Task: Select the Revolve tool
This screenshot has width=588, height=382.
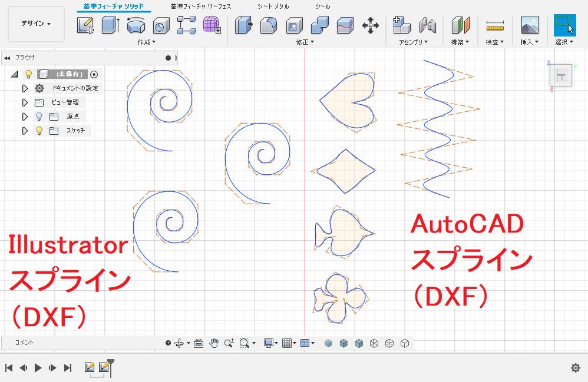Action: click(136, 25)
